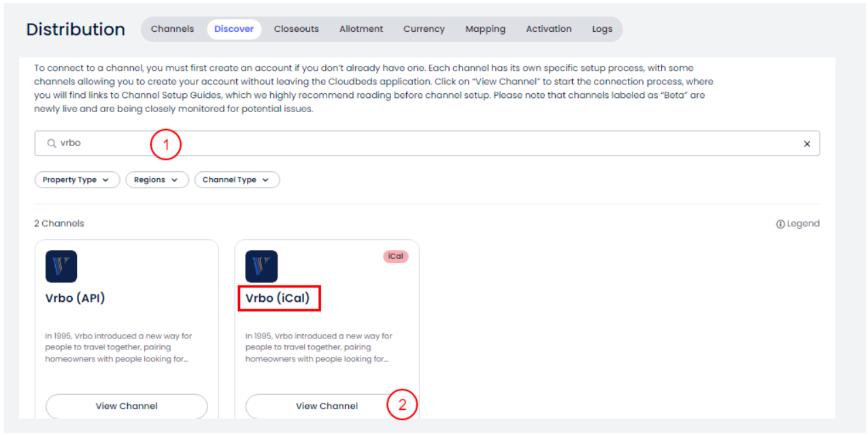Open the Closeouts tab

coord(296,29)
